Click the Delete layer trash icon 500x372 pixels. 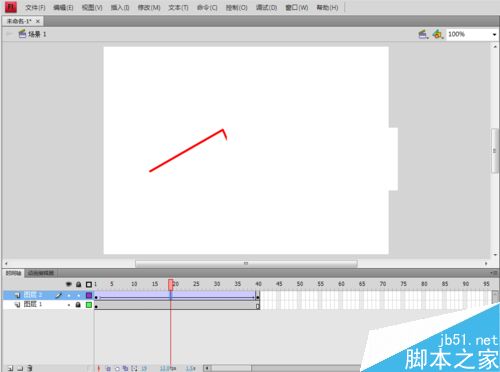coord(30,368)
